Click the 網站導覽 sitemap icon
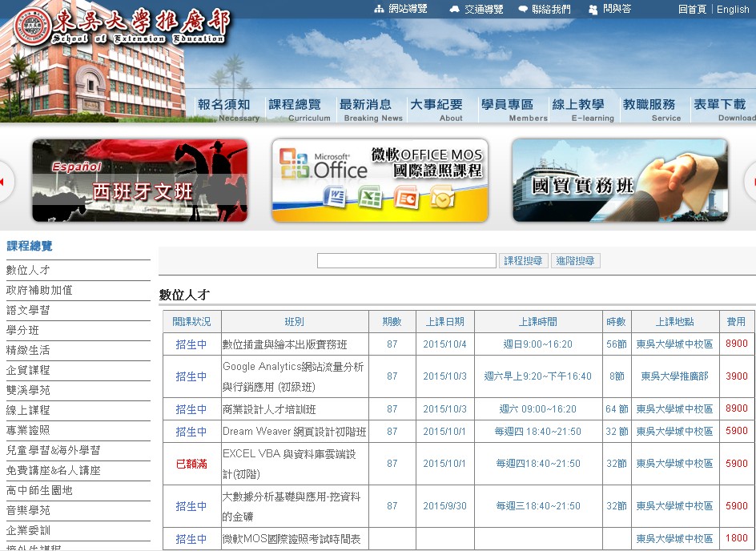Screen dimensions: 756x551 379,9
